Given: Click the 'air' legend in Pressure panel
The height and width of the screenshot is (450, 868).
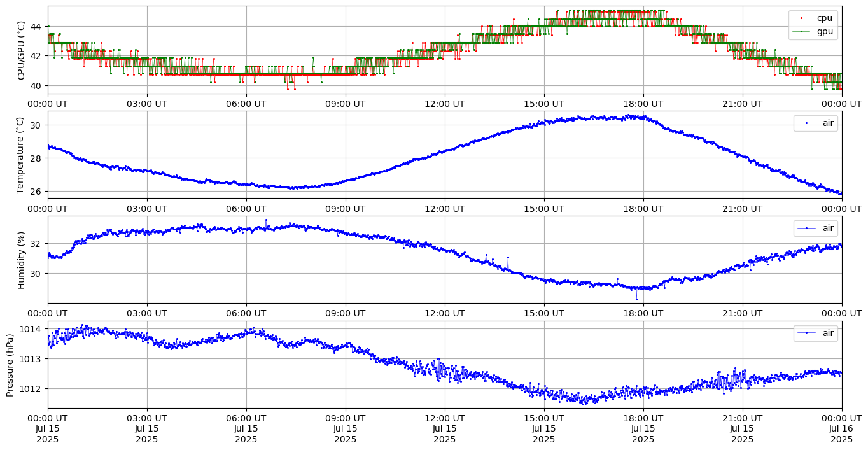Looking at the screenshot, I should pos(816,333).
